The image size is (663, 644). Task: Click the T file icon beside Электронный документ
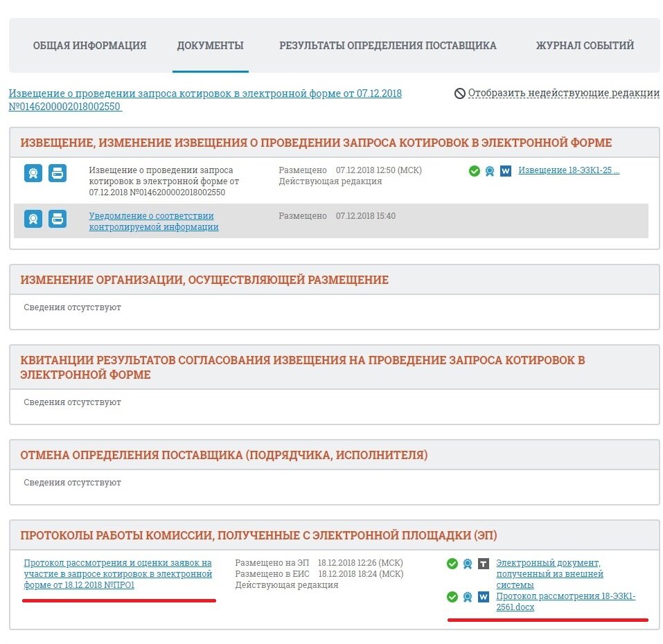[x=484, y=564]
